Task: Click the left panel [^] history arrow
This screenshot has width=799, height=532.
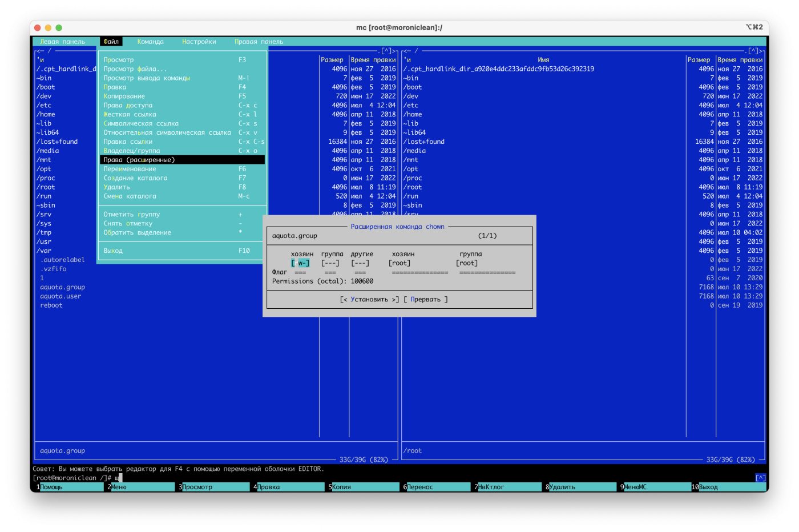Action: coord(386,51)
